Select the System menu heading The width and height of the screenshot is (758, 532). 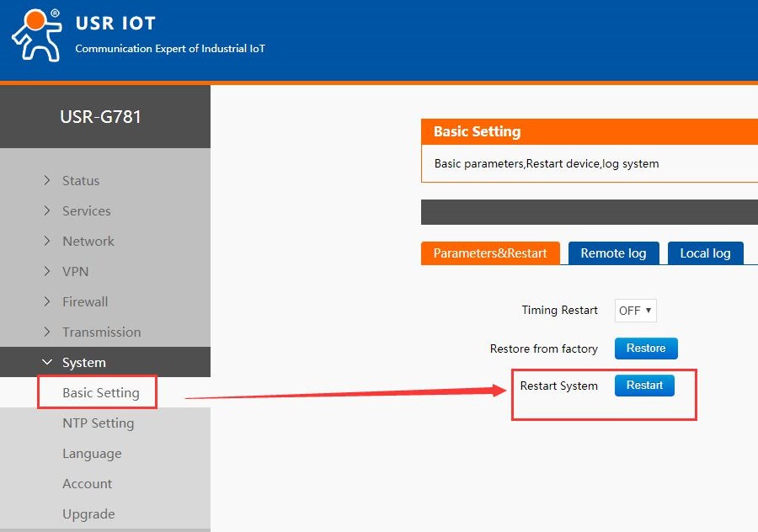pos(84,363)
